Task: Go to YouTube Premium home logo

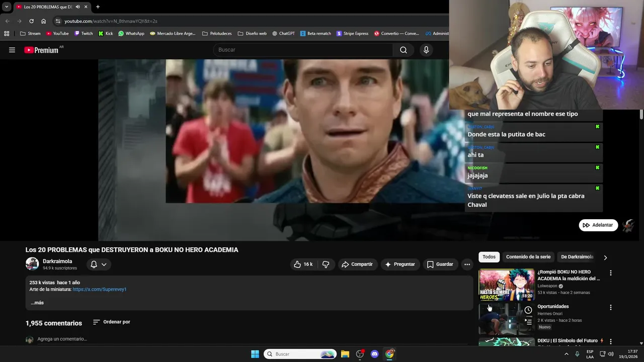Action: tap(41, 50)
